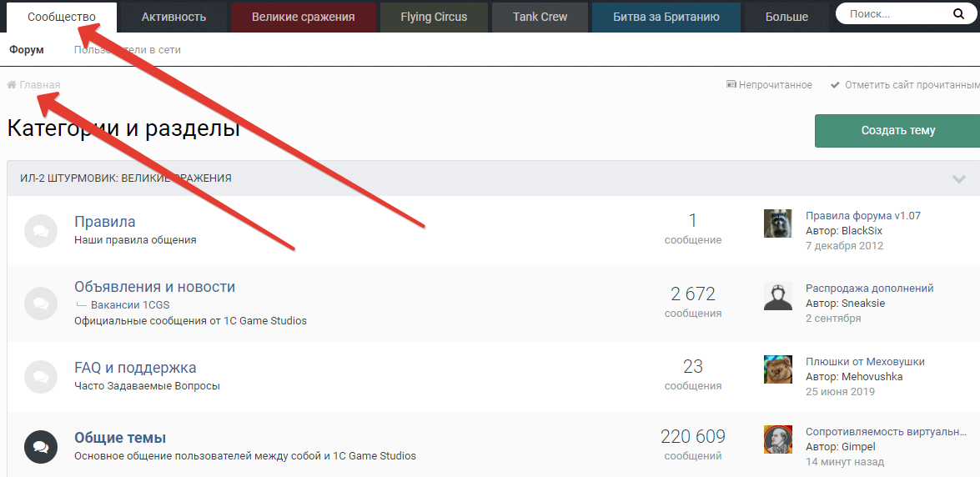Click the Объявления и новости bubble icon

point(40,304)
